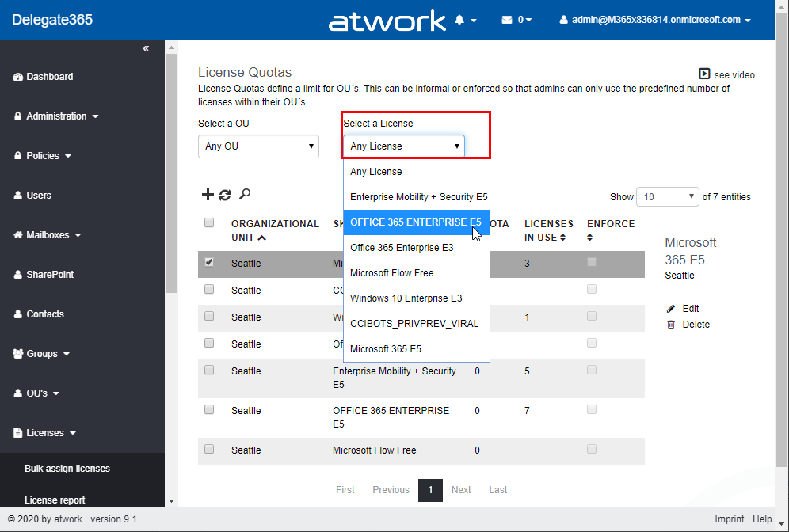Uncheck the first Seattle row checkbox
The image size is (789, 532).
[209, 262]
